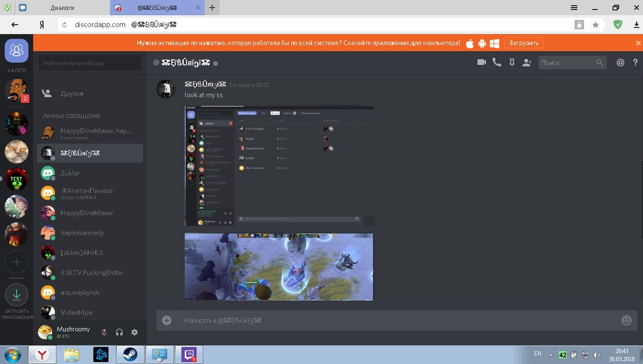This screenshot has width=643, height=364.
Task: Open DM with heymrkennedy
Action: 90,233
